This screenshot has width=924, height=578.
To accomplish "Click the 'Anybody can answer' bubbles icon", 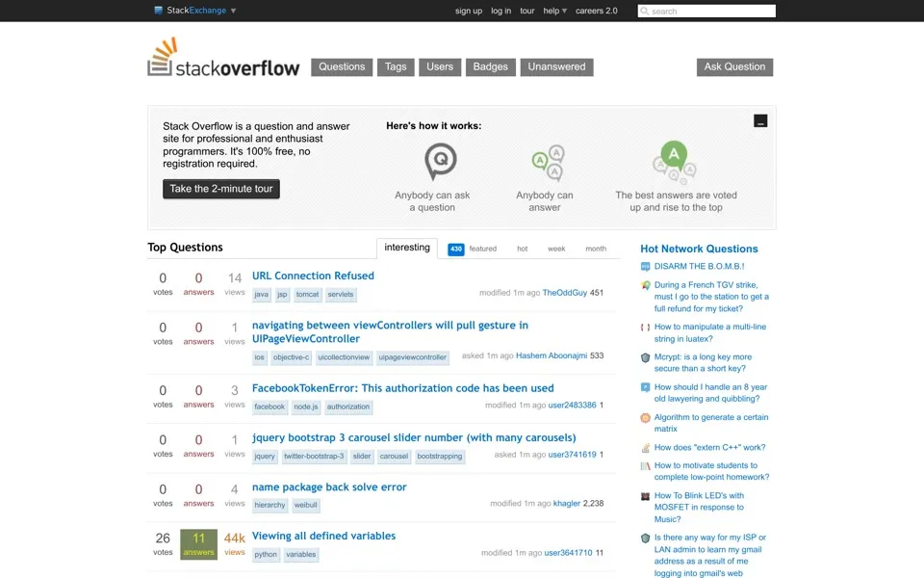I will 548,162.
